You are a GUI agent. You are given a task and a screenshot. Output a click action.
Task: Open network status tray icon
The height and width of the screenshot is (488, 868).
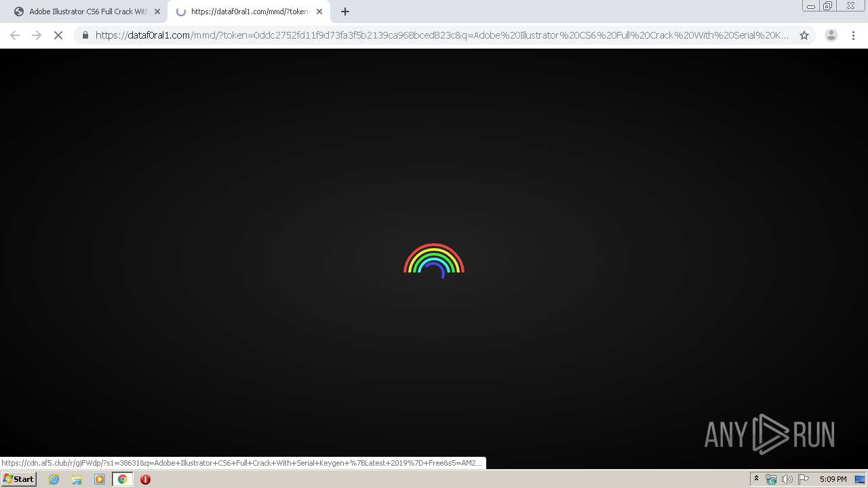pos(770,479)
